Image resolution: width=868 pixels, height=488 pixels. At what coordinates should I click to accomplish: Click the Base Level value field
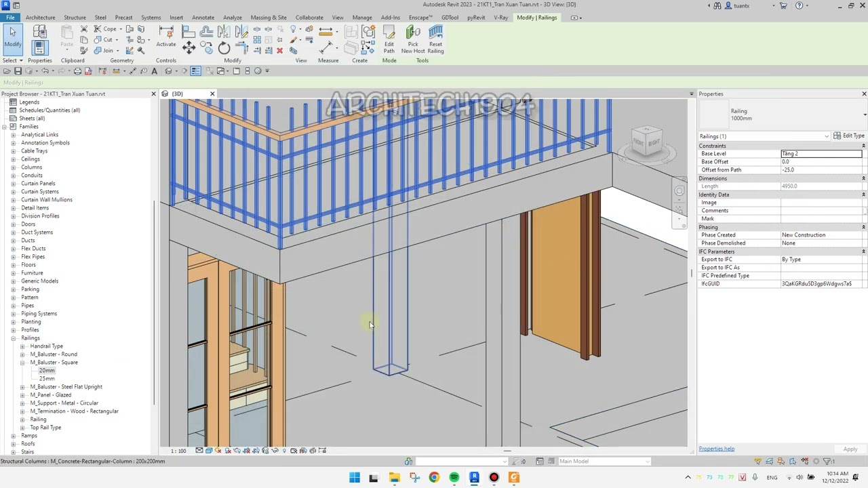point(821,154)
